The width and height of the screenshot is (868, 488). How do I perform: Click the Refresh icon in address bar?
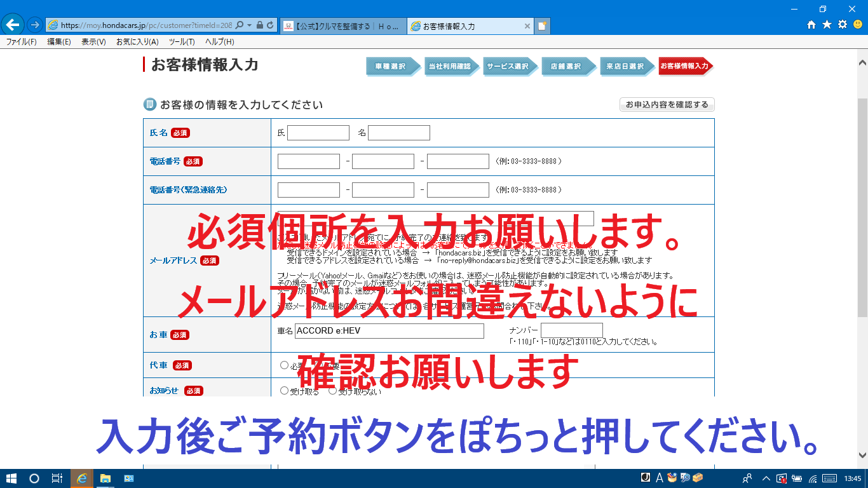click(270, 25)
